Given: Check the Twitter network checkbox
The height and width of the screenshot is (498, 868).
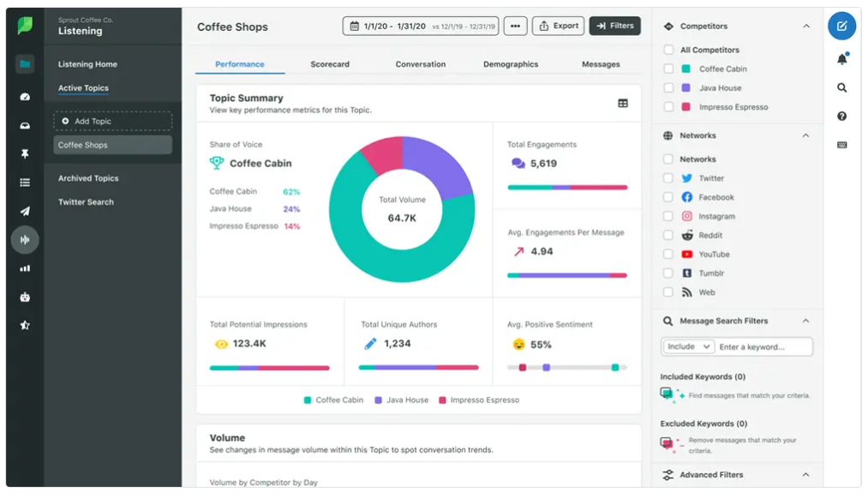Looking at the screenshot, I should click(668, 178).
